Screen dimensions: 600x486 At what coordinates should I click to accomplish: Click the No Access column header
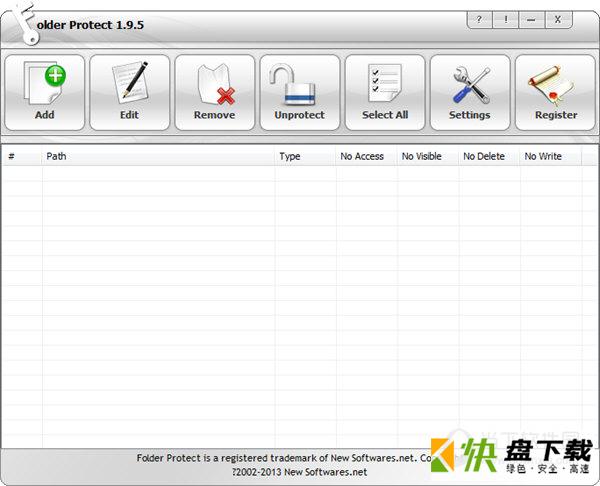coord(367,156)
